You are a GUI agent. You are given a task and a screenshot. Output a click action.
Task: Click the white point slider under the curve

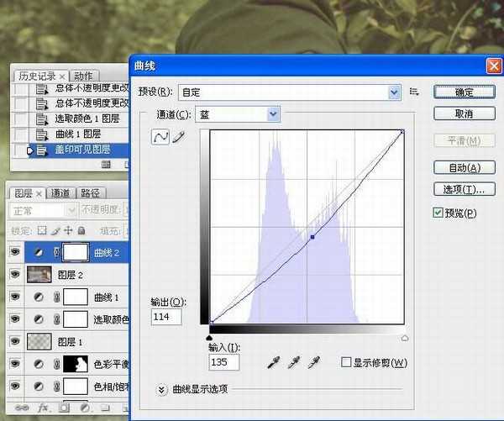(405, 337)
